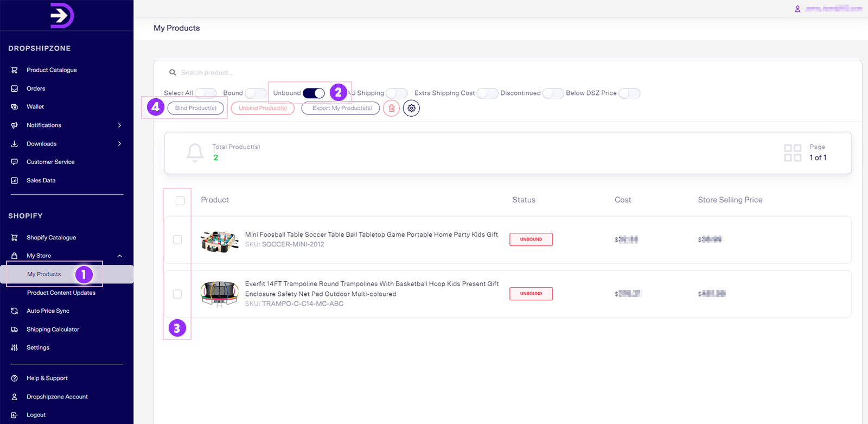This screenshot has width=868, height=424.
Task: Open the Wallet menu item
Action: tap(35, 107)
